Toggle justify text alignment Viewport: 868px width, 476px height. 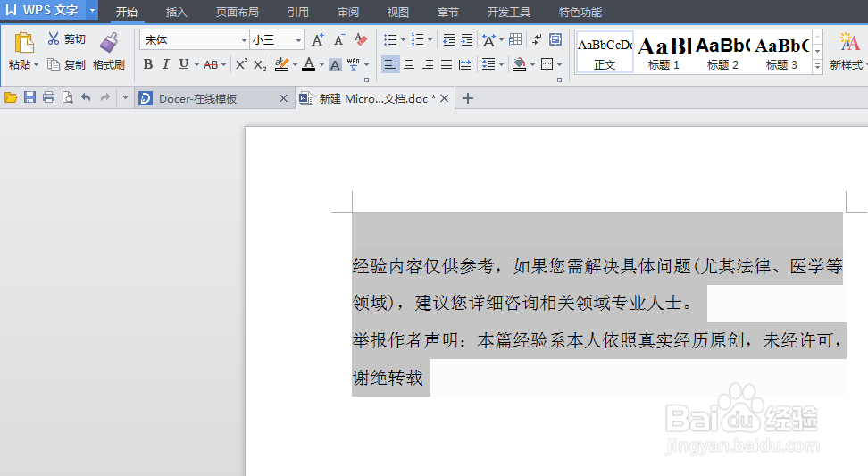447,65
